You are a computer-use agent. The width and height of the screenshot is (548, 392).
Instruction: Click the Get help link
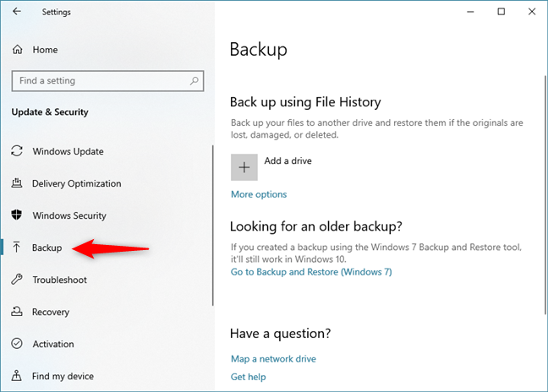point(248,377)
